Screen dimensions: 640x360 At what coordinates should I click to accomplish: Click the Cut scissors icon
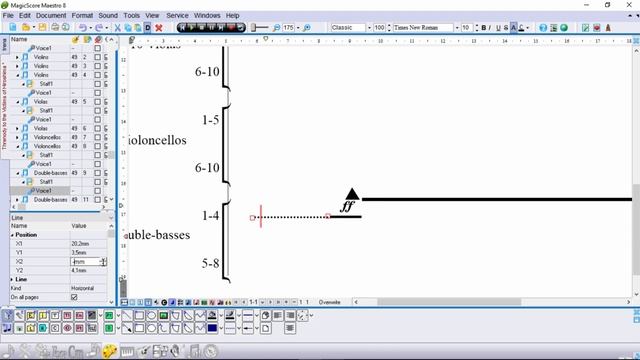tap(118, 27)
